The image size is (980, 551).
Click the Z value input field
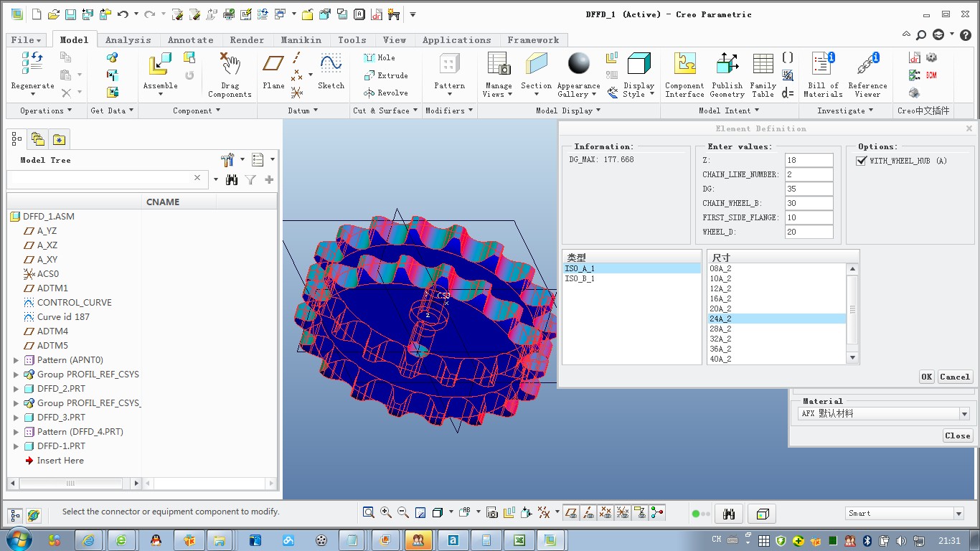(x=809, y=160)
